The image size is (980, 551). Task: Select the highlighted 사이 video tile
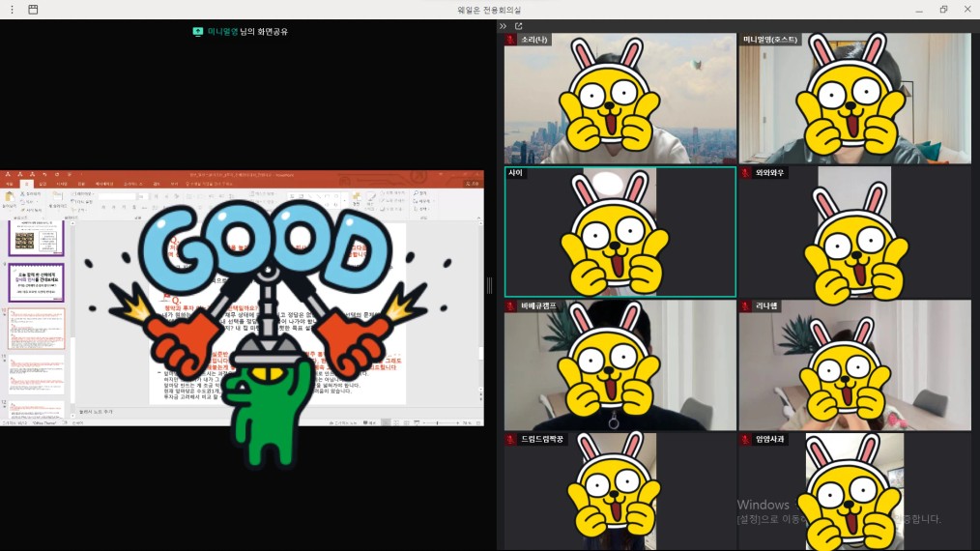pos(620,231)
